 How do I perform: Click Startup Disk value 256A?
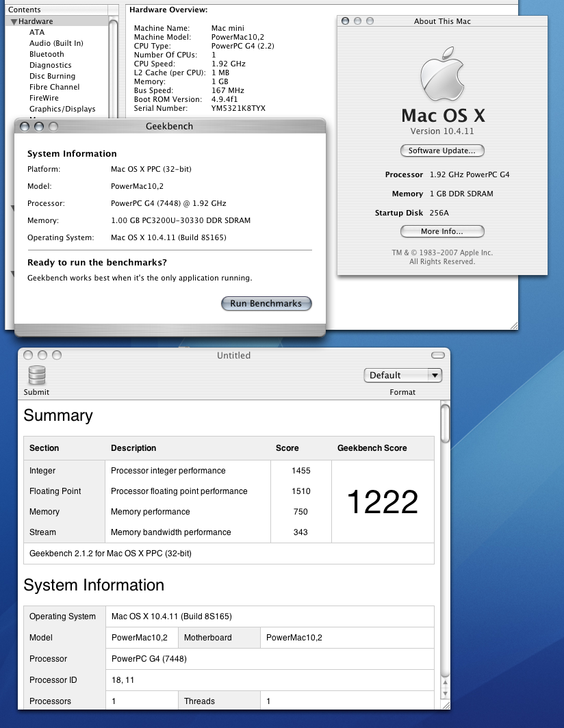tap(439, 213)
